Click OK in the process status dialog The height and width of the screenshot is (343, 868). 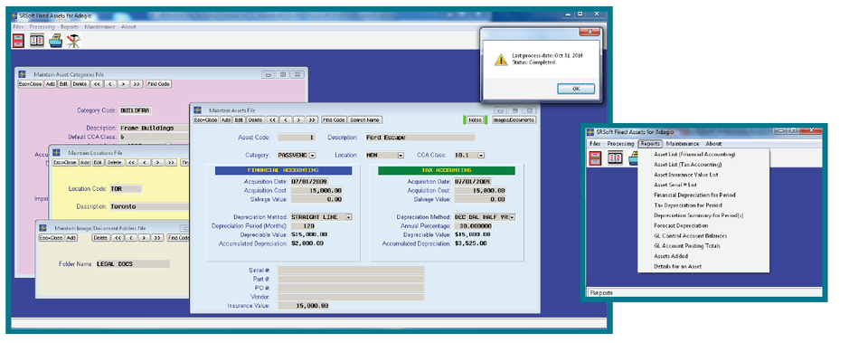(x=576, y=89)
